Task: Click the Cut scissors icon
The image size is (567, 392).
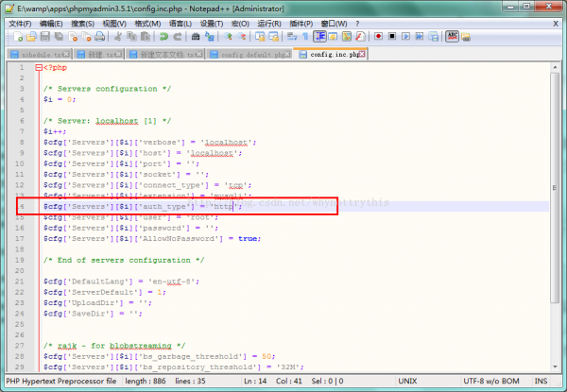Action: pos(118,37)
